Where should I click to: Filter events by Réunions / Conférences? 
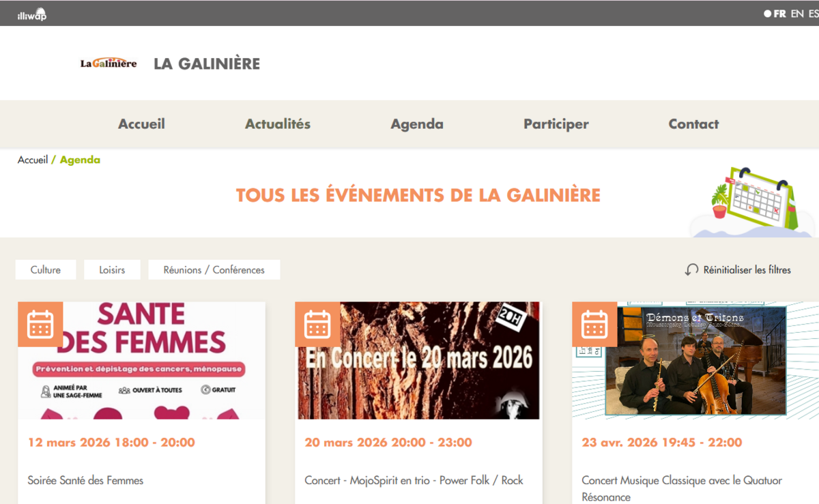[x=214, y=270]
